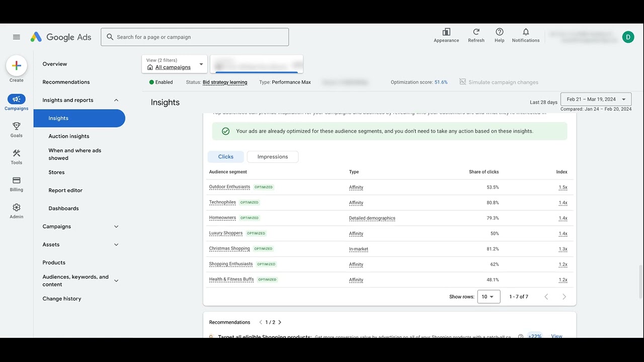The height and width of the screenshot is (362, 644).
Task: Expand Campaigns section in sidebar
Action: click(x=116, y=227)
